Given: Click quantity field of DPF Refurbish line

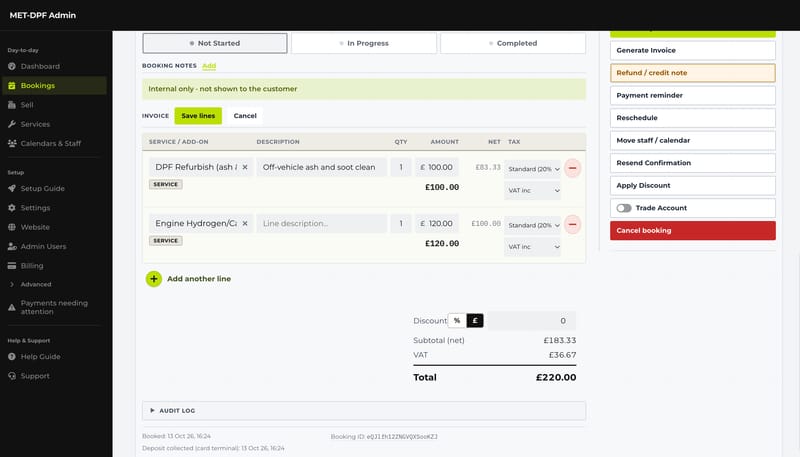Looking at the screenshot, I should 401,167.
